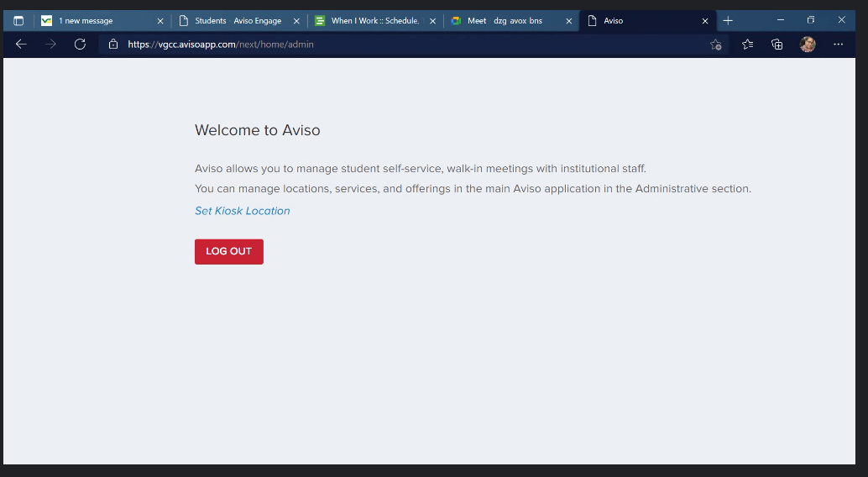This screenshot has width=868, height=477.
Task: Close the When I Work tab
Action: pyautogui.click(x=432, y=21)
